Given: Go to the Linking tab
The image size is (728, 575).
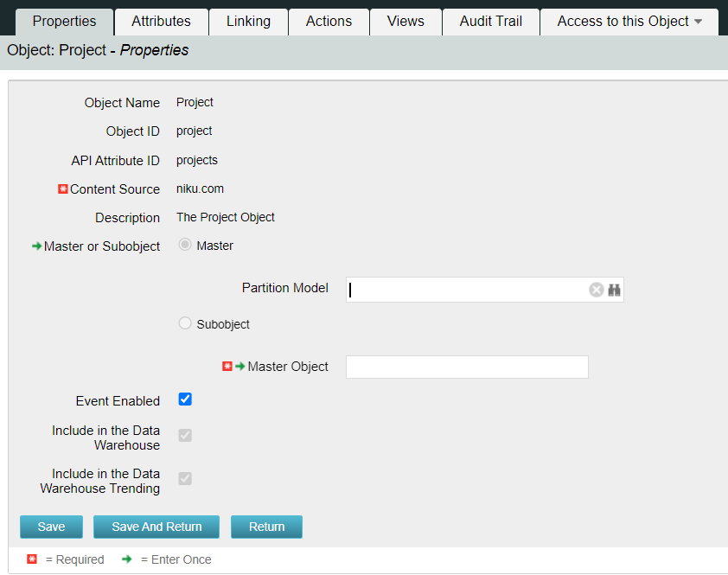Looking at the screenshot, I should click(248, 22).
